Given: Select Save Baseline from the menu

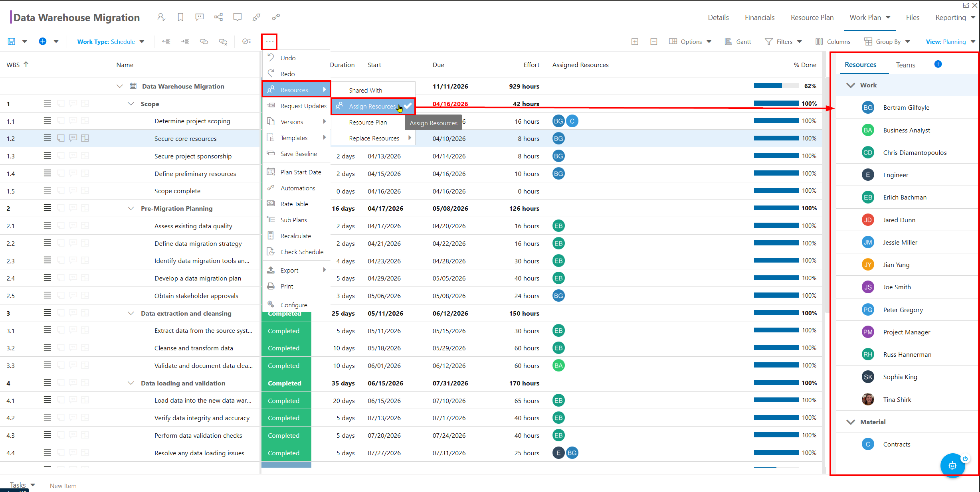Looking at the screenshot, I should point(299,154).
